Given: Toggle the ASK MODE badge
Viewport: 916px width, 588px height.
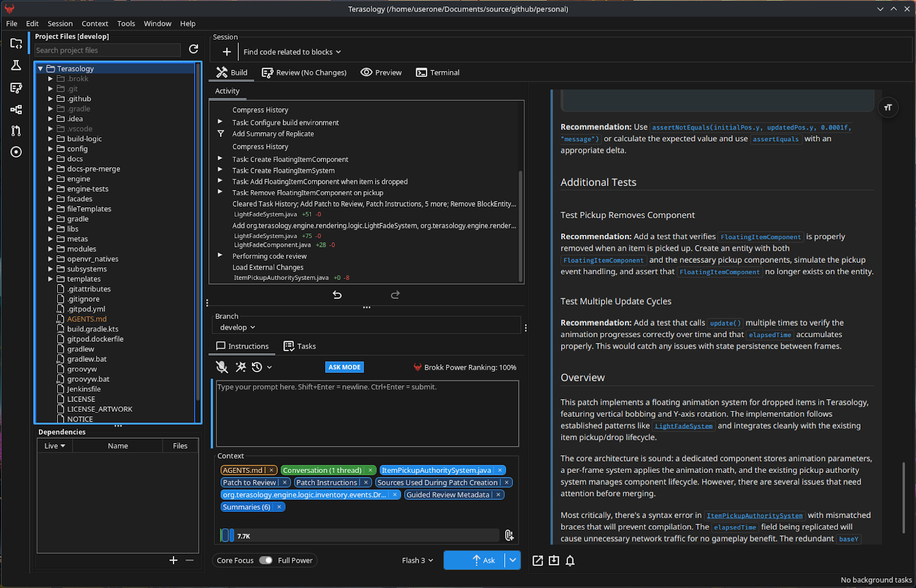Looking at the screenshot, I should click(x=345, y=367).
